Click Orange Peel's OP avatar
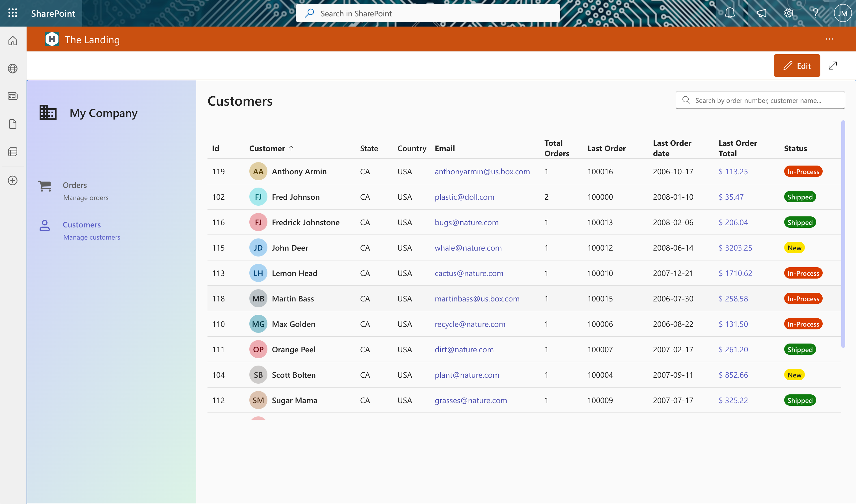 coord(258,349)
